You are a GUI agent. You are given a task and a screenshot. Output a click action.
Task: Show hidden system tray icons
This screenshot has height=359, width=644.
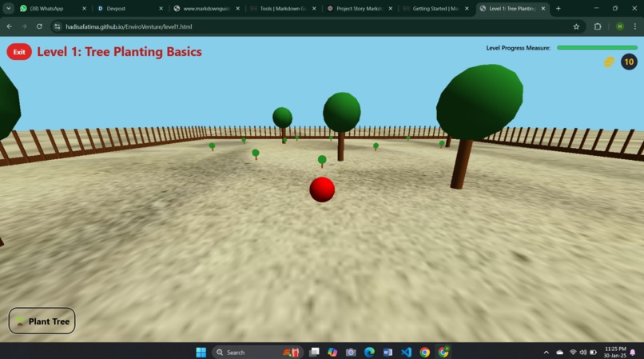(546, 353)
